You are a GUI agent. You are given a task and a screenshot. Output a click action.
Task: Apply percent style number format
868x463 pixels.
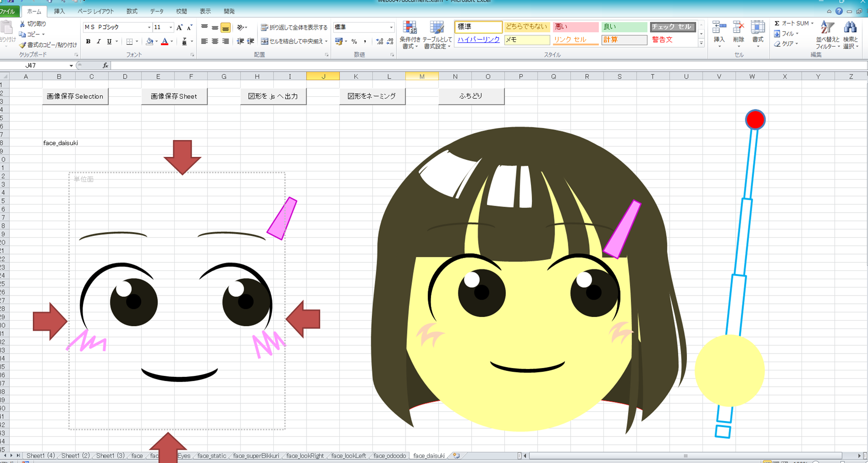354,42
